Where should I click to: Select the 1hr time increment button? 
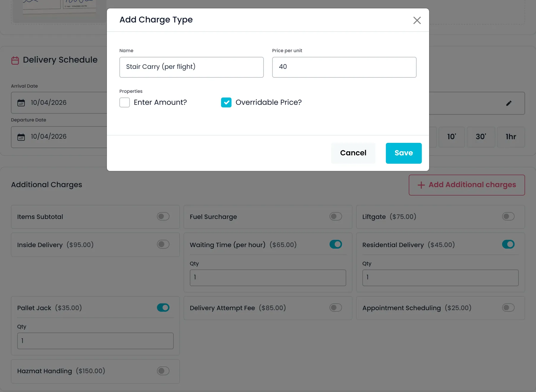coord(511,137)
